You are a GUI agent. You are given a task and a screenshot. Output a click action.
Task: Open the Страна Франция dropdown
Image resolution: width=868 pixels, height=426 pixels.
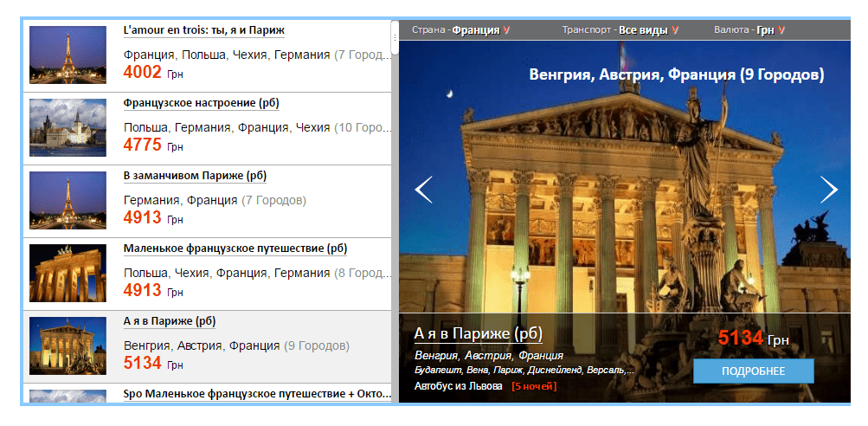[460, 30]
